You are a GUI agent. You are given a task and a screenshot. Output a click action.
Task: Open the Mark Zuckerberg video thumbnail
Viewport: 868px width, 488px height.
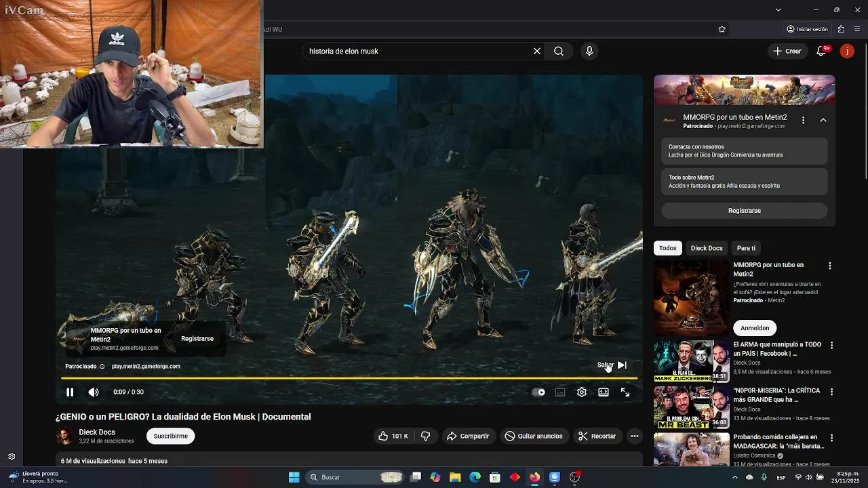691,361
